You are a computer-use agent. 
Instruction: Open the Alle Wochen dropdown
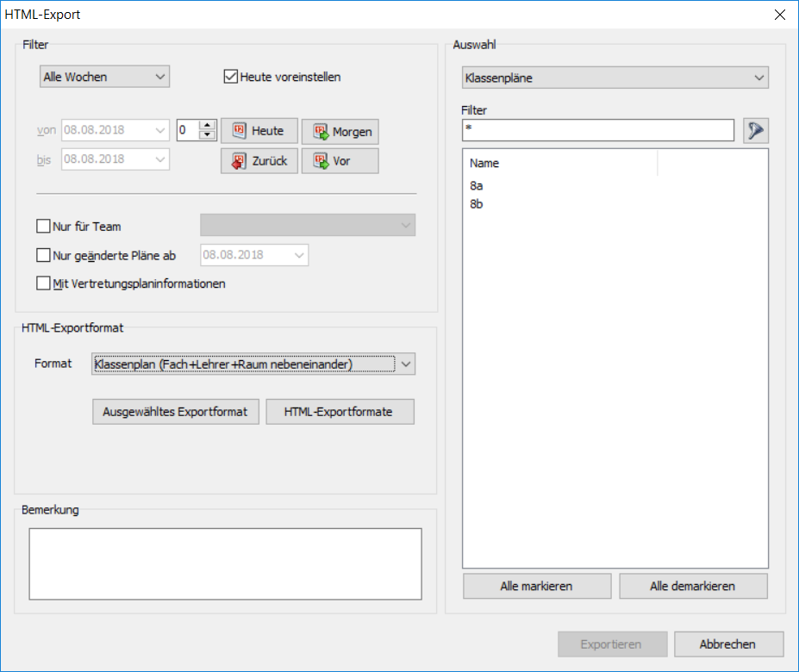point(104,77)
